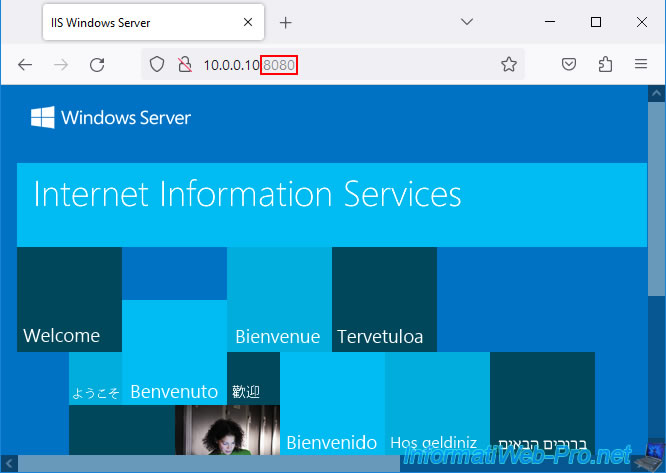The height and width of the screenshot is (473, 666).
Task: Close the Firefox window
Action: click(x=641, y=22)
